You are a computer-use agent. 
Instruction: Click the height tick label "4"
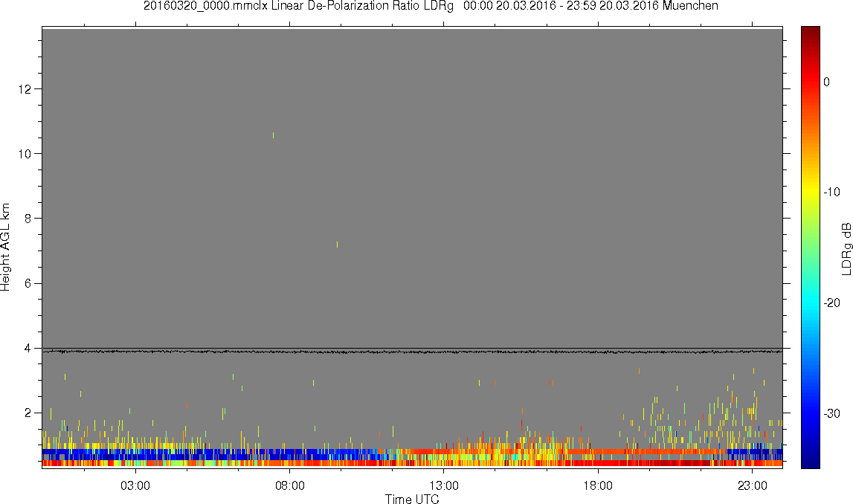(x=28, y=348)
